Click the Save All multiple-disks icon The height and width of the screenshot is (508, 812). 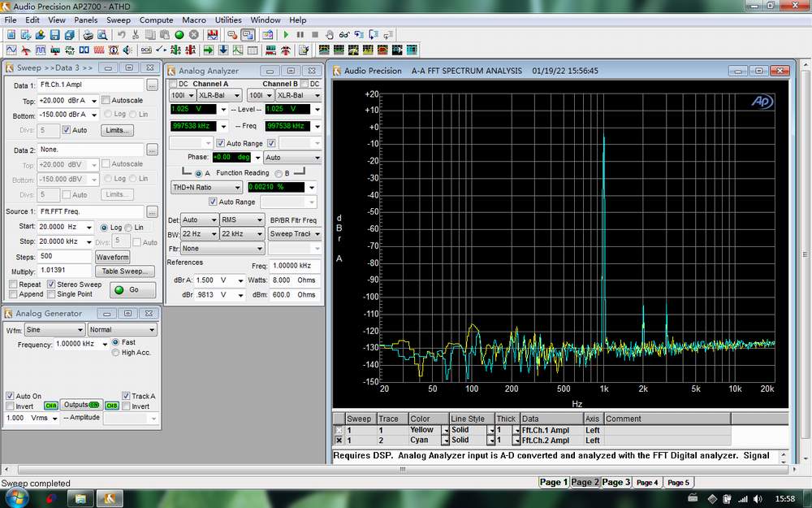pos(69,35)
